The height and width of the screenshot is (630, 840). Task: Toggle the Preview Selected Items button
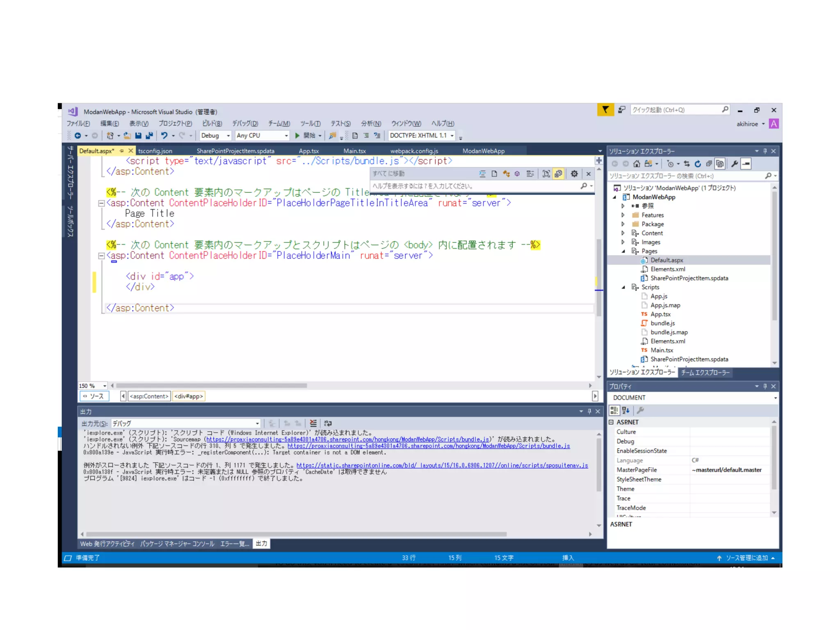tap(746, 164)
